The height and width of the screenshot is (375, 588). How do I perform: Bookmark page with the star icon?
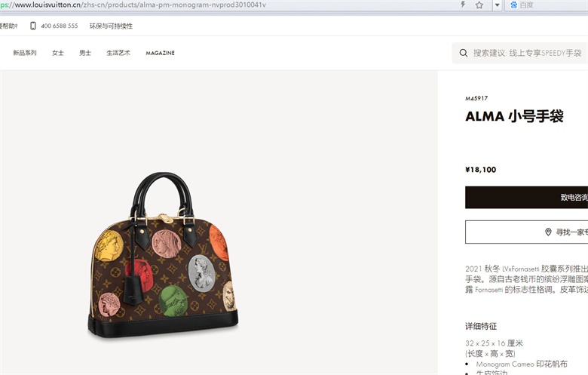pyautogui.click(x=479, y=5)
